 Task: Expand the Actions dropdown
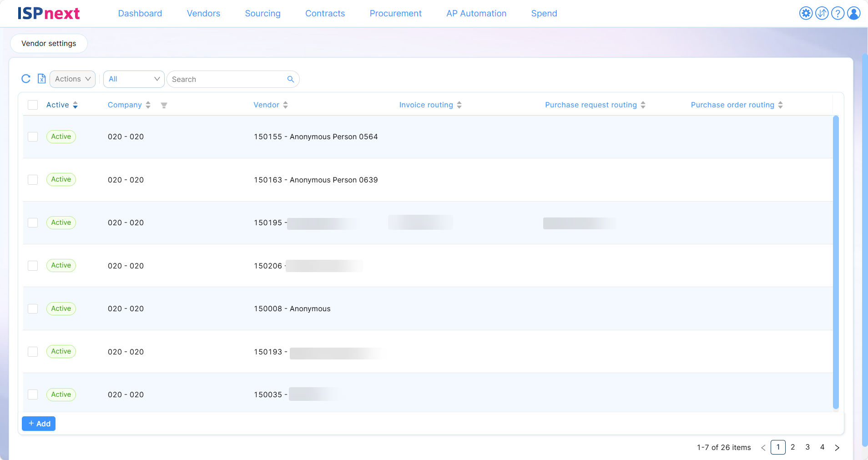point(72,79)
